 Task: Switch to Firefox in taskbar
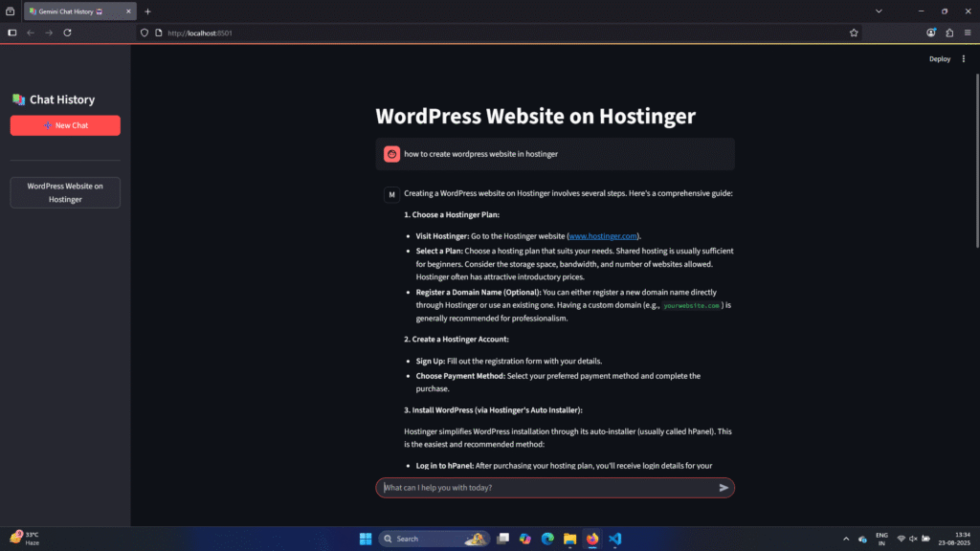coord(592,539)
